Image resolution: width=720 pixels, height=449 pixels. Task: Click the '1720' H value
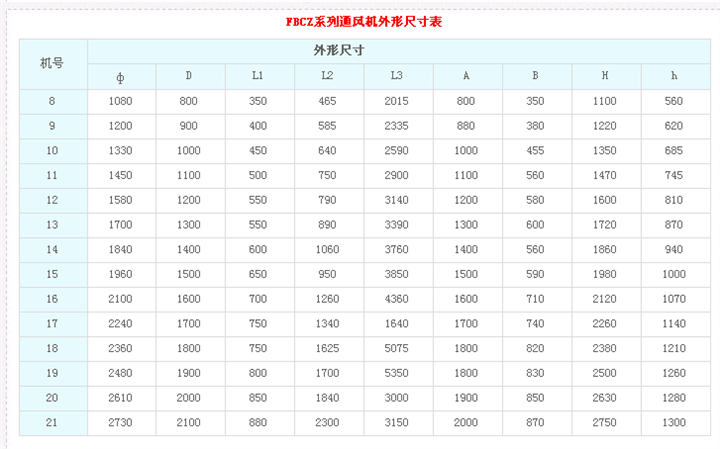coord(604,225)
